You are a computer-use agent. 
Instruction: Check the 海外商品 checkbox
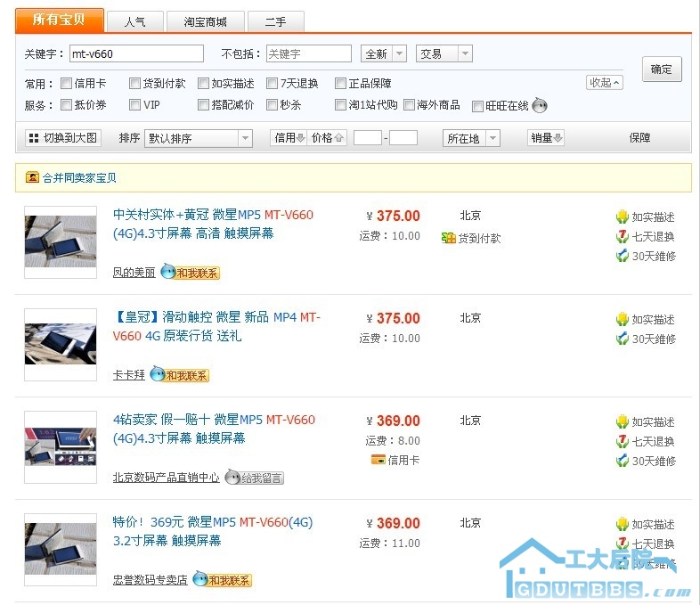click(409, 104)
